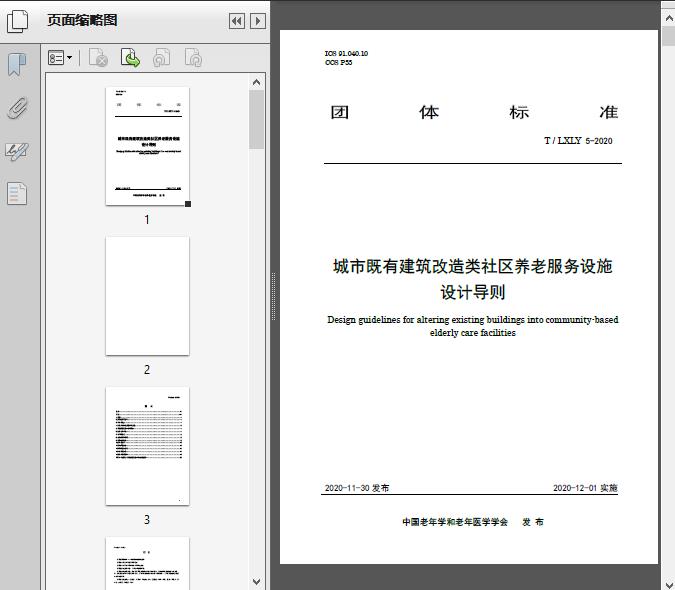Click the heading character 准
The image size is (675, 590).
[x=608, y=112]
